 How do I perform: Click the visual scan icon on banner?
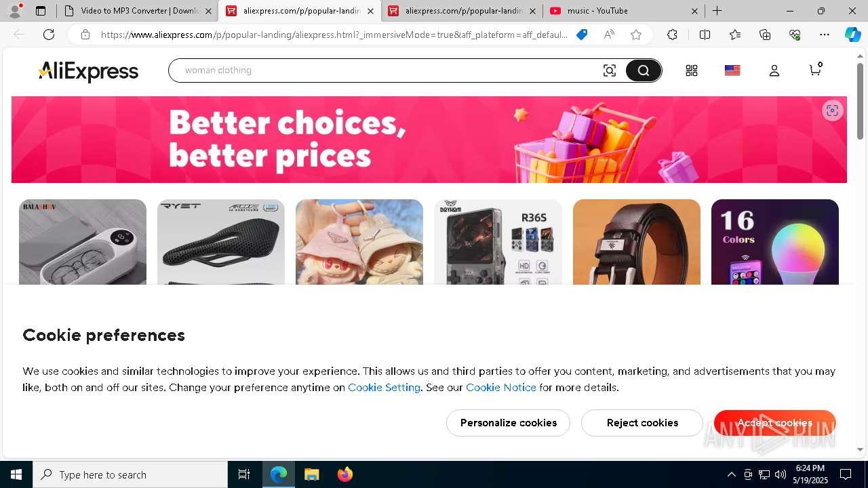coord(833,110)
